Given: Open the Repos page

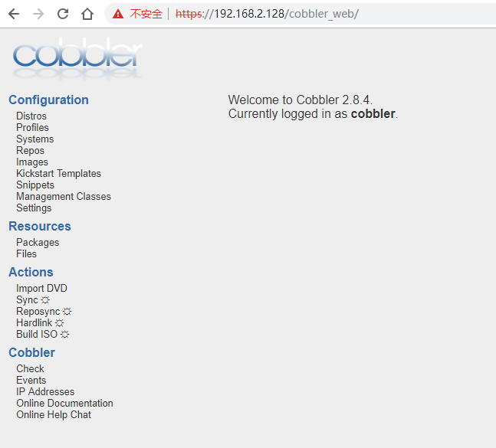Looking at the screenshot, I should pyautogui.click(x=31, y=150).
